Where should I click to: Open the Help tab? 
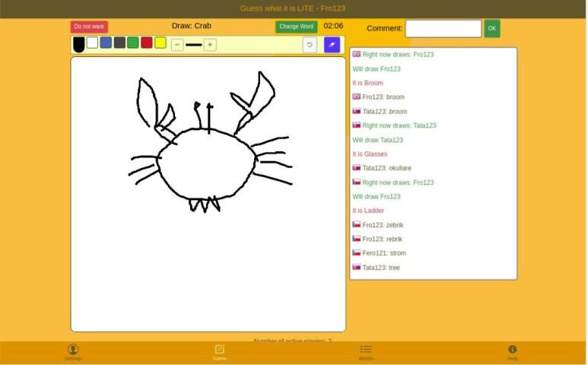click(512, 352)
